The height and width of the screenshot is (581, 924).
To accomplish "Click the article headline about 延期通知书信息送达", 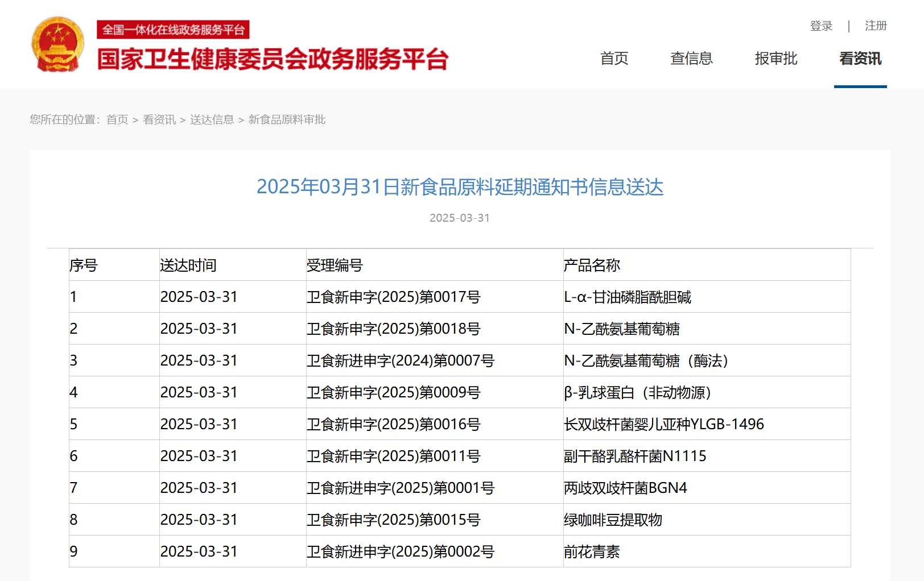I will pos(460,187).
